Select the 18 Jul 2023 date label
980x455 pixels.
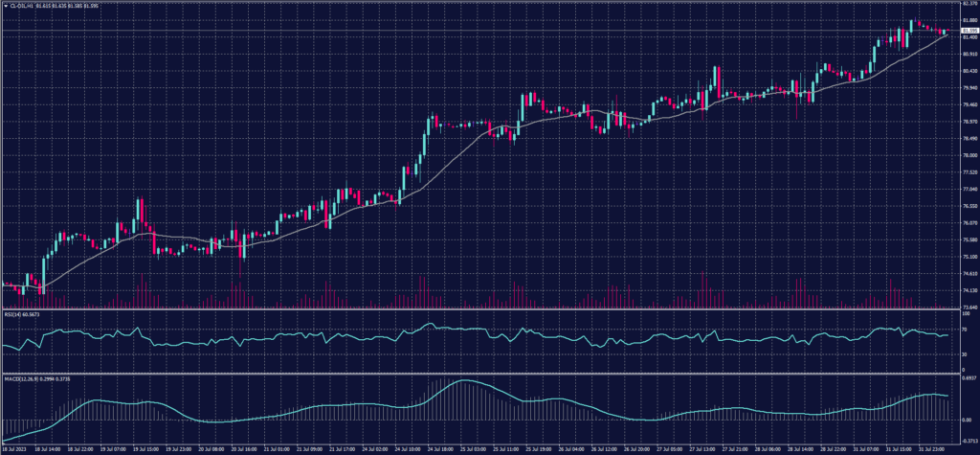[x=13, y=447]
